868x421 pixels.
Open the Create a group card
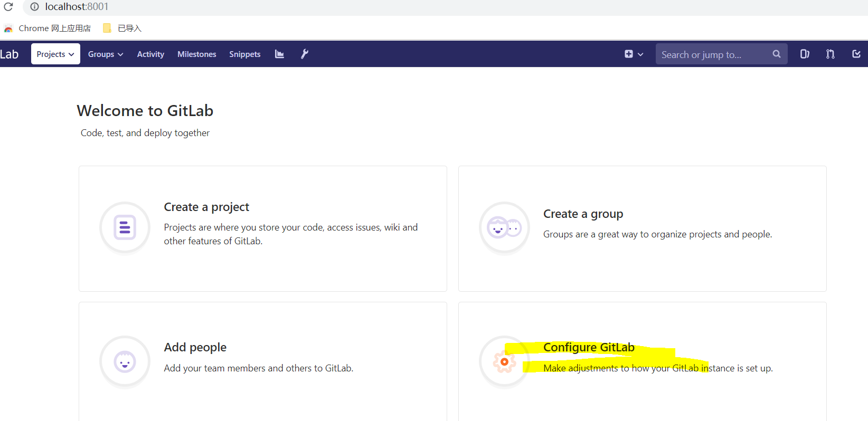[x=642, y=228]
